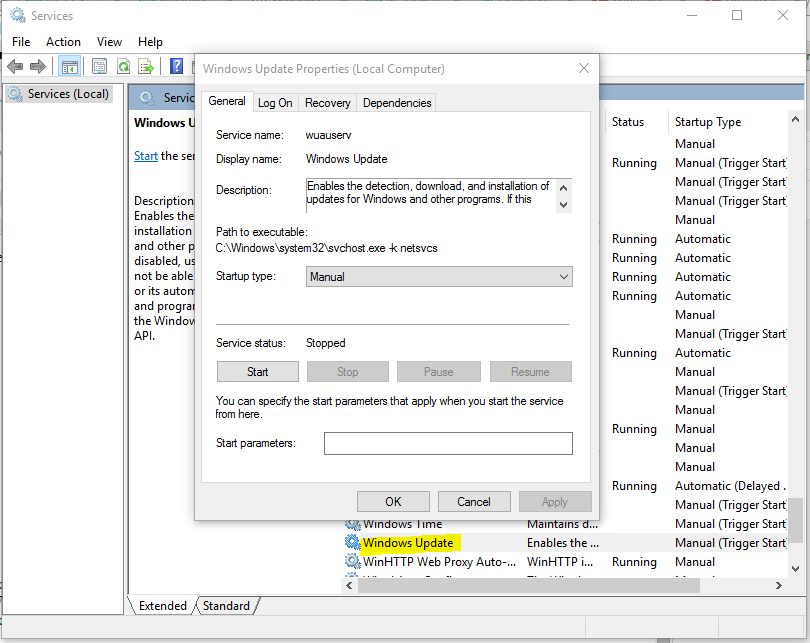Select the Windows Update service row
Image resolution: width=810 pixels, height=643 pixels.
coord(564,543)
